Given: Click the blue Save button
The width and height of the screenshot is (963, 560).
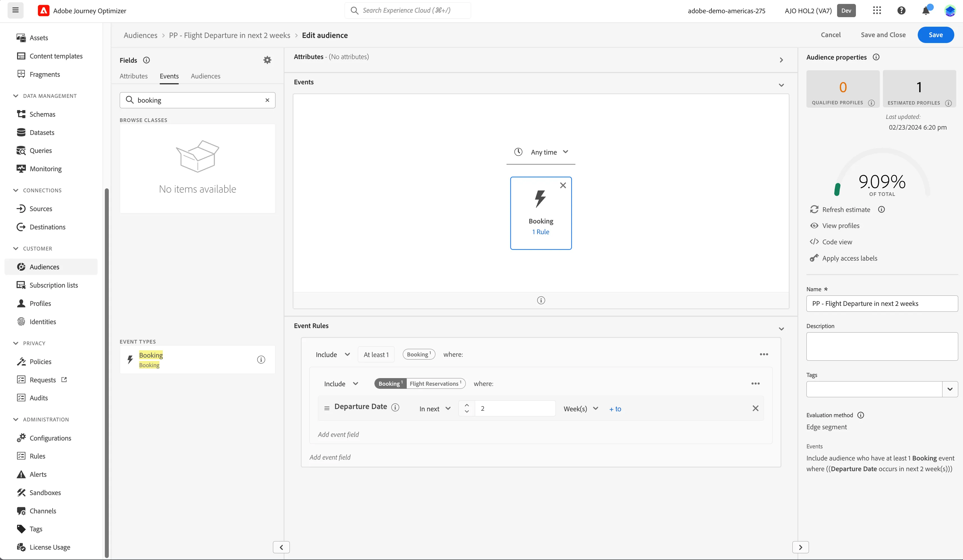Looking at the screenshot, I should coord(935,35).
